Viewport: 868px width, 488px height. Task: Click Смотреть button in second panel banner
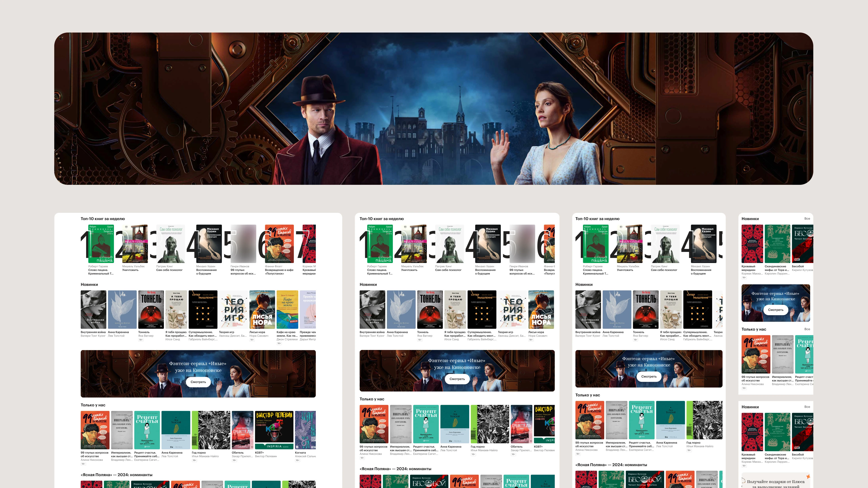pos(457,379)
